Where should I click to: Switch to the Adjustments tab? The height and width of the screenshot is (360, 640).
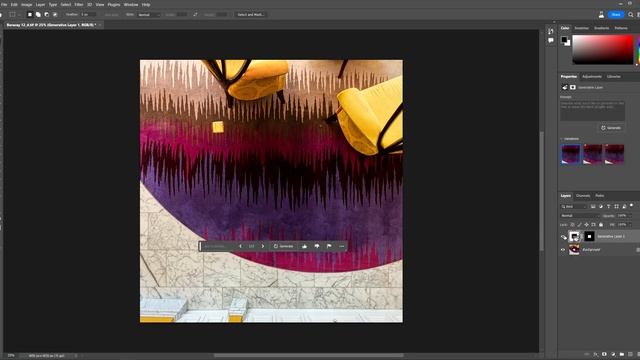592,77
